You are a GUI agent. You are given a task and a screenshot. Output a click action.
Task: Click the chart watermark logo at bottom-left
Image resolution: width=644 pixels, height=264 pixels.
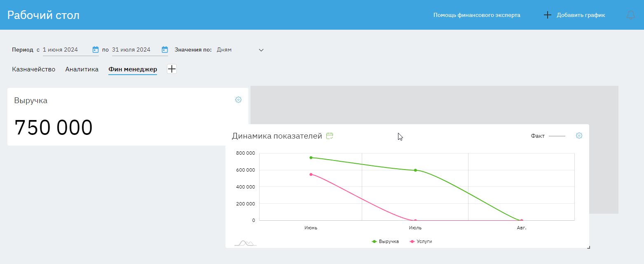point(245,243)
